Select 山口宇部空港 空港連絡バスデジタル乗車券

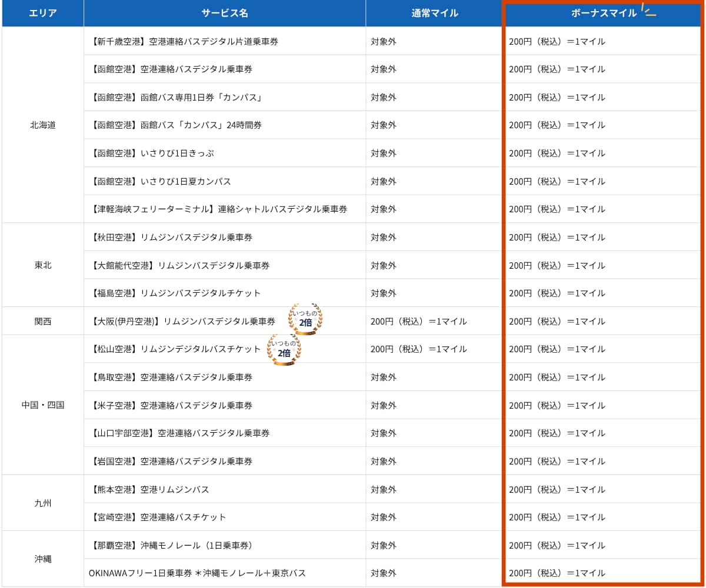click(181, 433)
